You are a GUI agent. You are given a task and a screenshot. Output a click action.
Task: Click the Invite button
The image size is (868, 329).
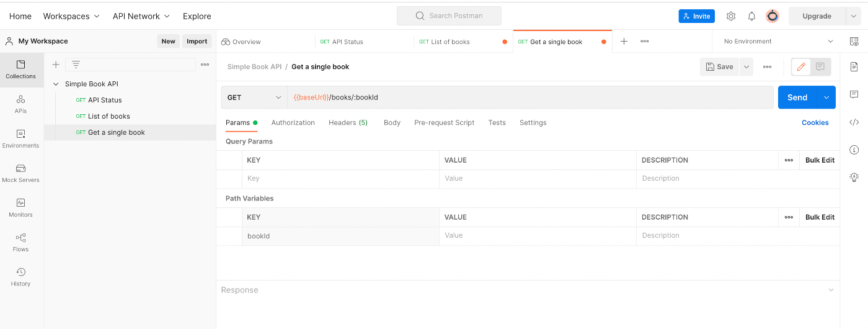(x=697, y=16)
